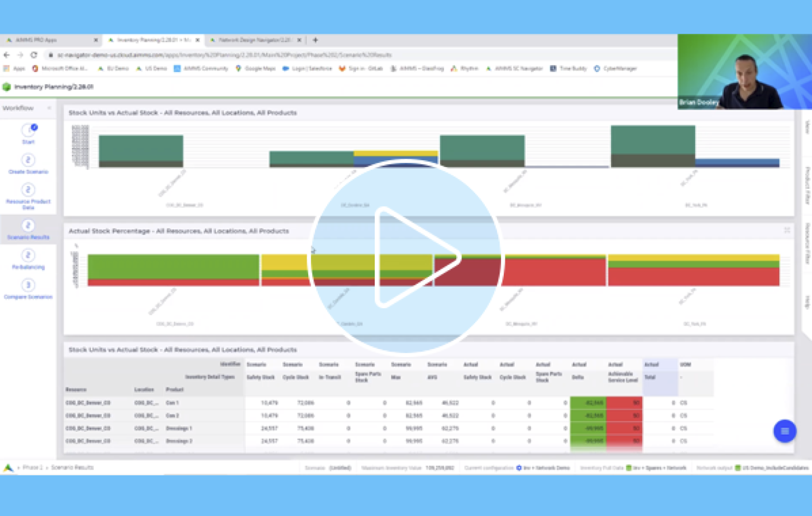
Task: Select the Scenario Results workflow step icon
Action: [28, 226]
